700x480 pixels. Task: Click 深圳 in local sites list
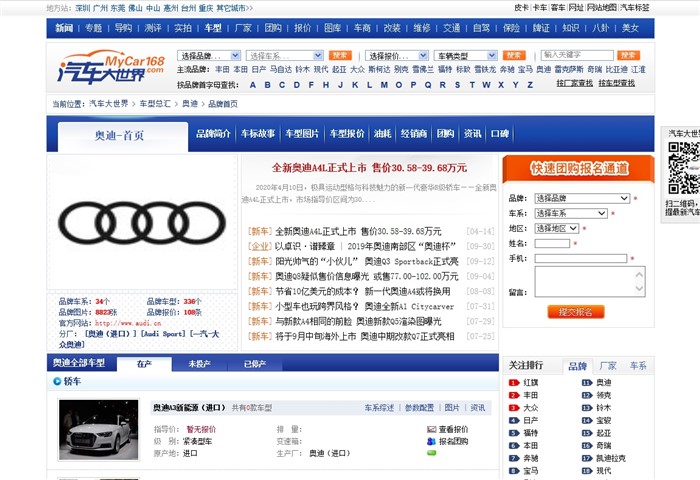click(x=83, y=8)
